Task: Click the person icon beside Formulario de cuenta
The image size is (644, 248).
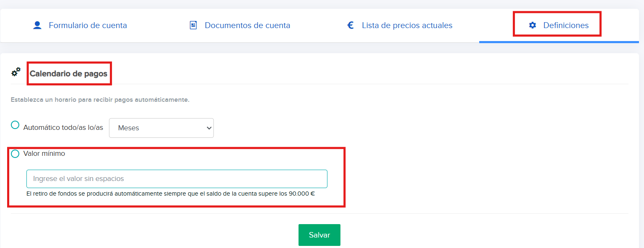Action: (37, 26)
